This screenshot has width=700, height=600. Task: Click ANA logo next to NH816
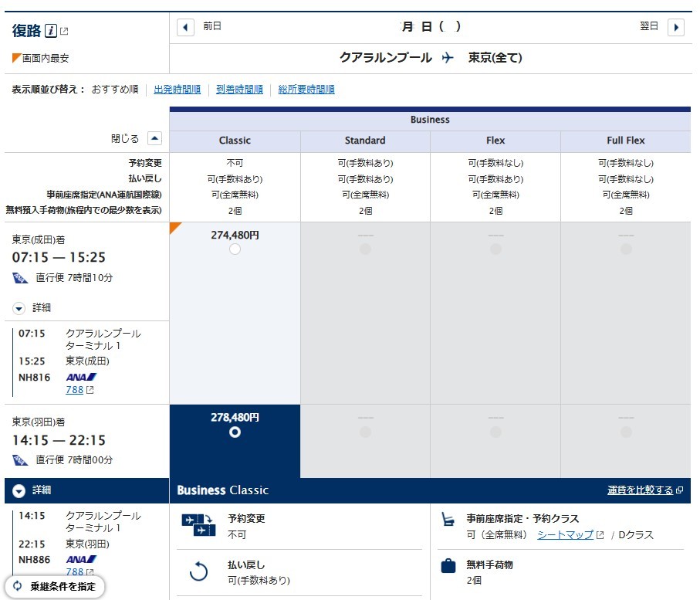point(81,377)
